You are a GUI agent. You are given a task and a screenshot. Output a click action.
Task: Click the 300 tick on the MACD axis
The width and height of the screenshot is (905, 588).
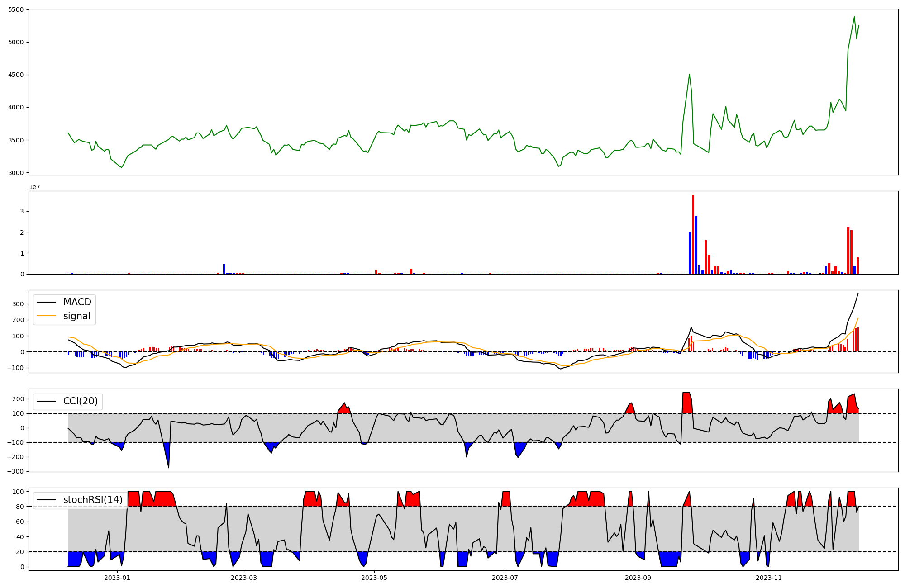18,304
